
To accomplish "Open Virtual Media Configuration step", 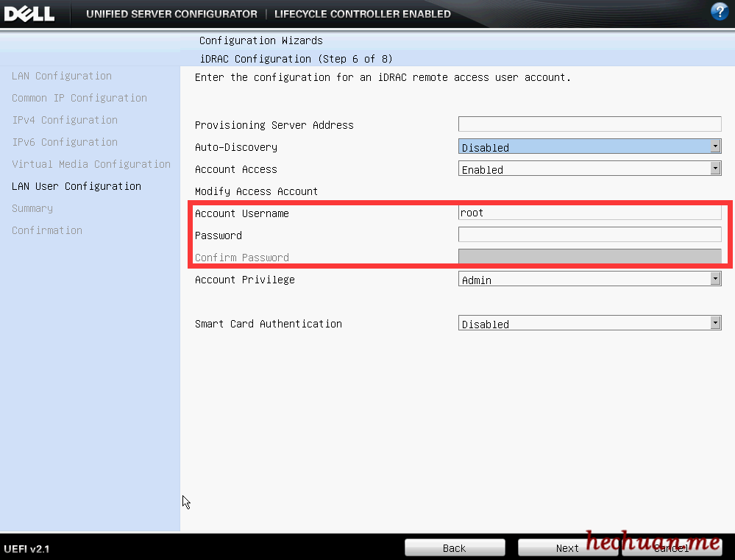I will pos(91,164).
